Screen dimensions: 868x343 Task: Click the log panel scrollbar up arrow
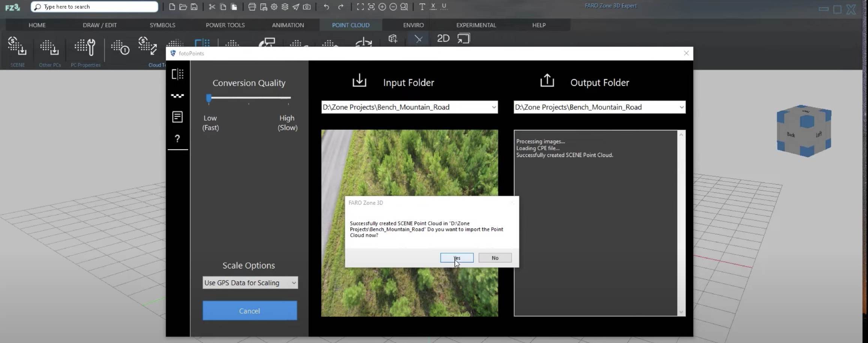(681, 134)
